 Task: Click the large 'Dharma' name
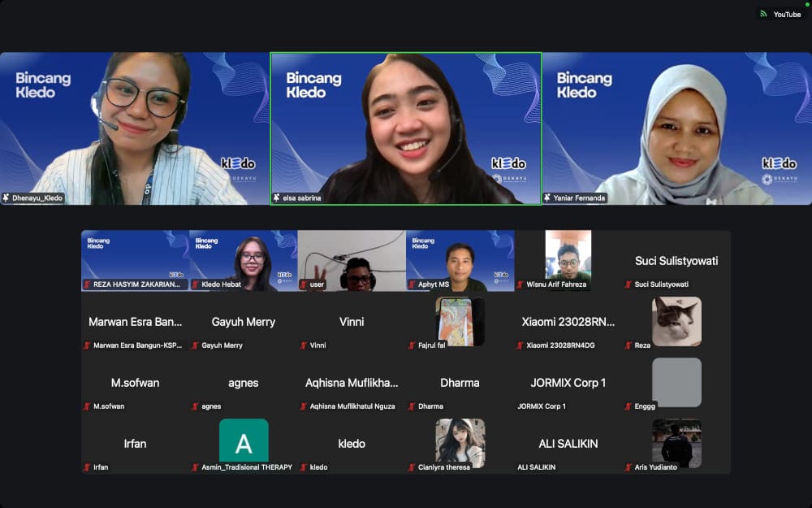(460, 383)
